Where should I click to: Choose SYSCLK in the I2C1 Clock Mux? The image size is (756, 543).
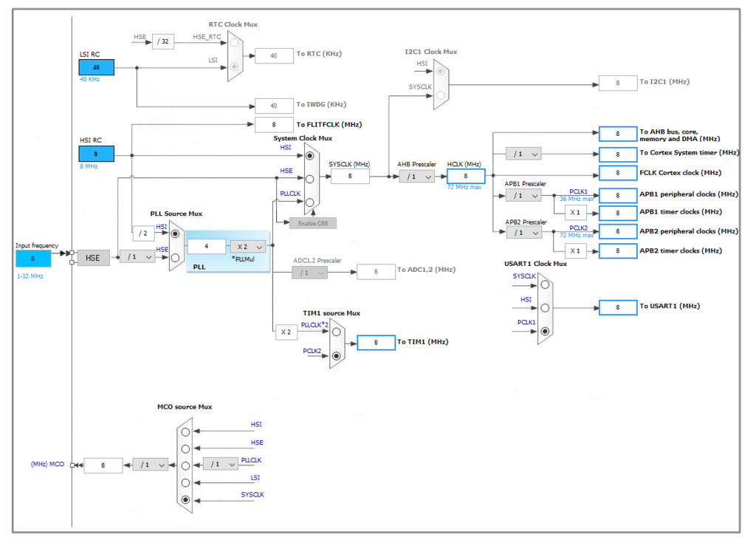(440, 95)
